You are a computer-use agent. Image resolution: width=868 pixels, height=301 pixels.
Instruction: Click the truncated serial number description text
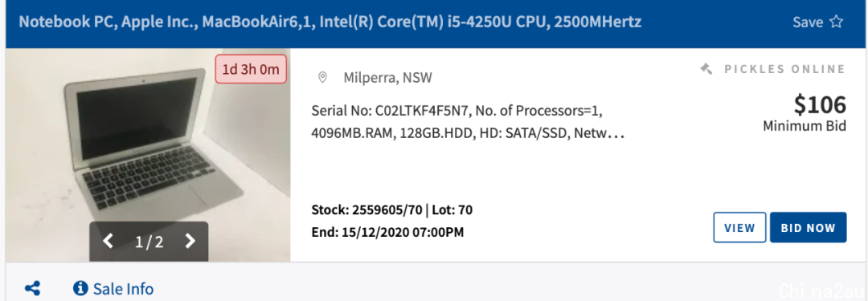tap(469, 122)
